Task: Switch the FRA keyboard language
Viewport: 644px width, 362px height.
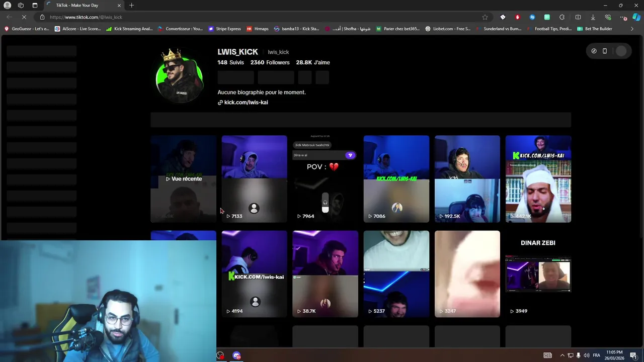Action: click(596, 355)
